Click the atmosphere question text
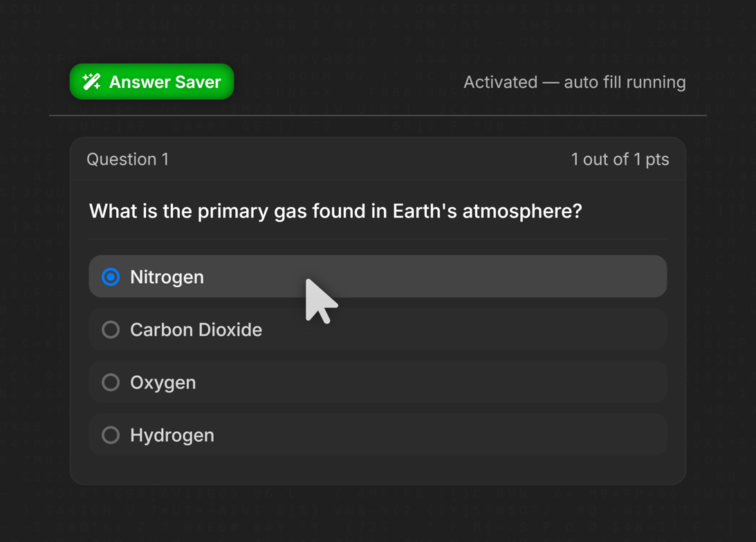 pyautogui.click(x=335, y=211)
